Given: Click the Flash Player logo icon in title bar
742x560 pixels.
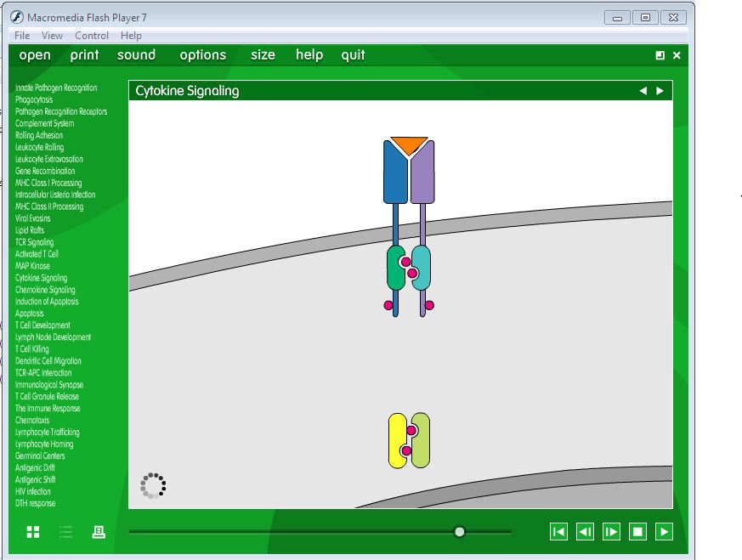Looking at the screenshot, I should (17, 18).
